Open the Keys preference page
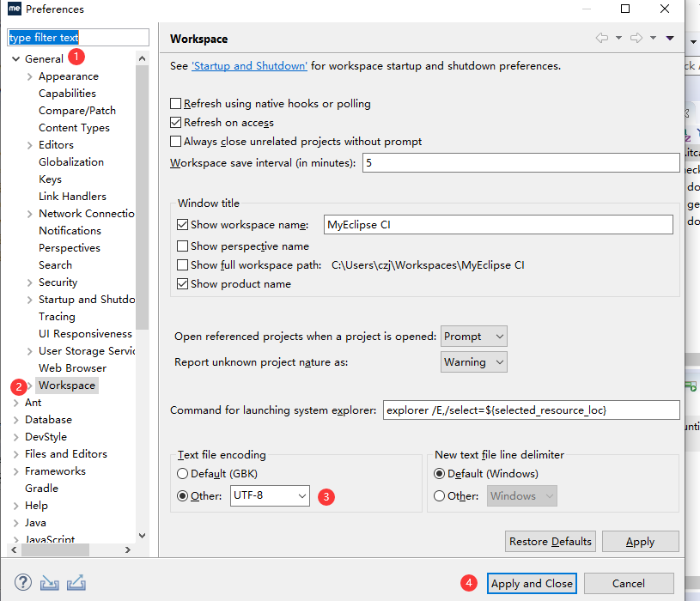 click(x=50, y=179)
